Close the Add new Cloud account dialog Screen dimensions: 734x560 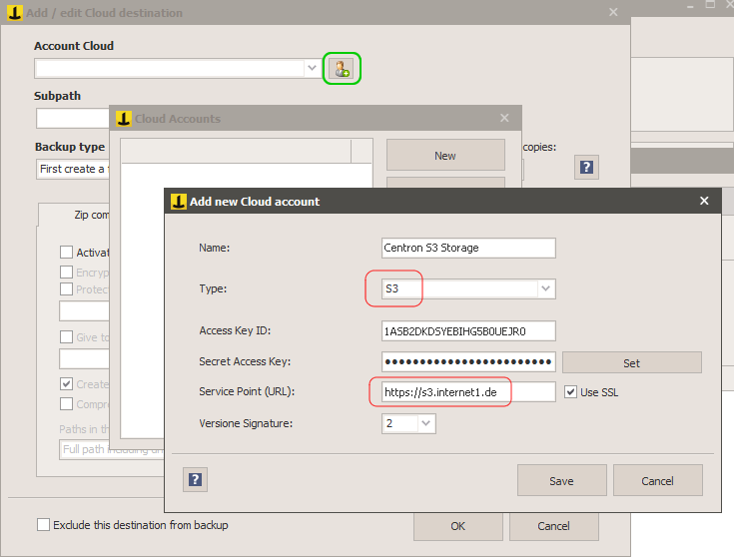[x=704, y=201]
